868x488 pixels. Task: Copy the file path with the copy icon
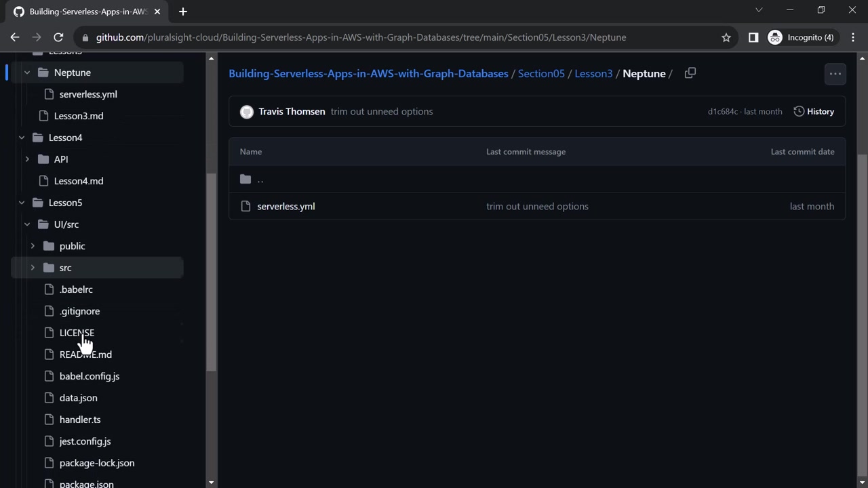690,73
